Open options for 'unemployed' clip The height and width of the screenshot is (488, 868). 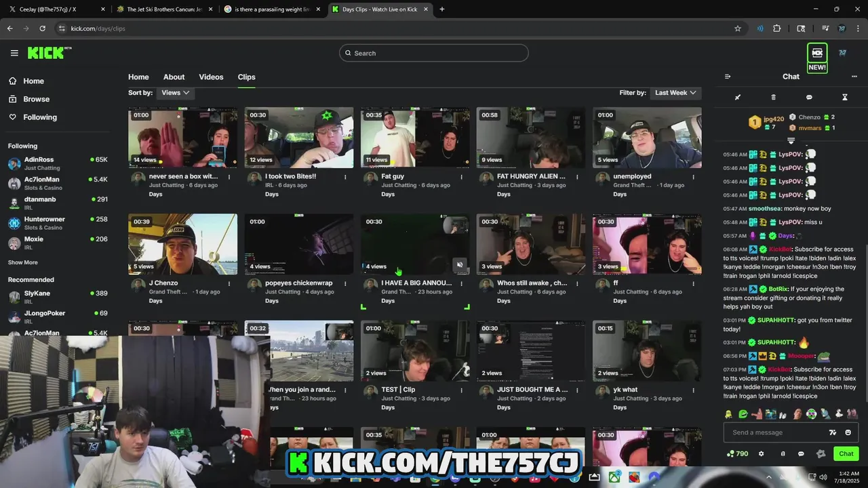693,177
